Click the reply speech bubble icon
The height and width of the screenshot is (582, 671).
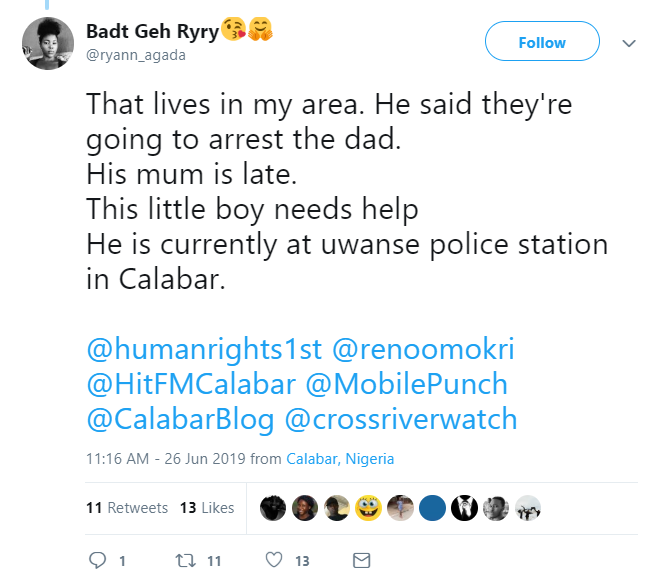(97, 561)
